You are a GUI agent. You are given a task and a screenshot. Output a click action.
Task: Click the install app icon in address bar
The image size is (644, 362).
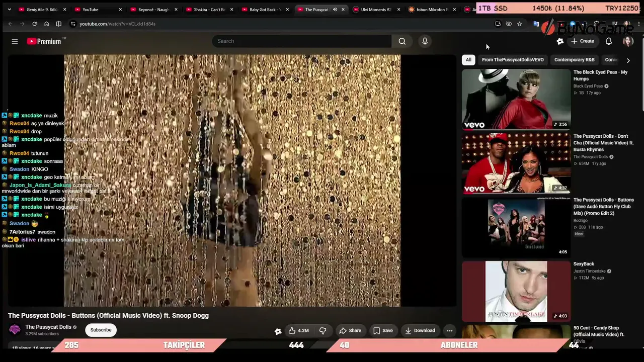pyautogui.click(x=498, y=24)
